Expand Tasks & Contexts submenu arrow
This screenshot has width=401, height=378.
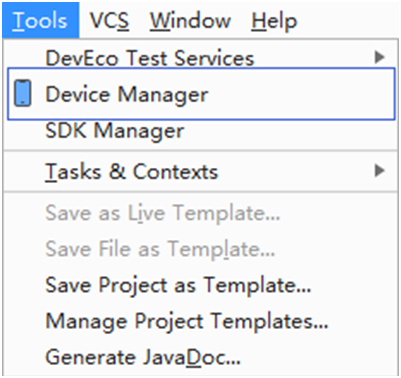379,171
